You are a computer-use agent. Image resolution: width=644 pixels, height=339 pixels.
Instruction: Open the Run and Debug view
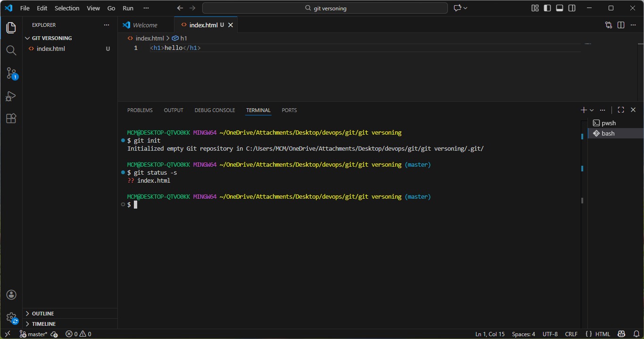coord(11,96)
